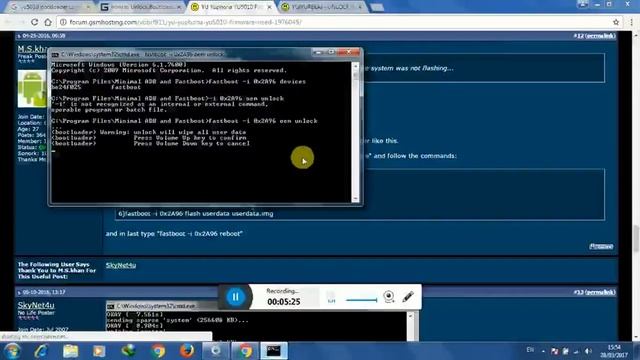Close the YU Yuphoria YU5010 tab

[269, 7]
